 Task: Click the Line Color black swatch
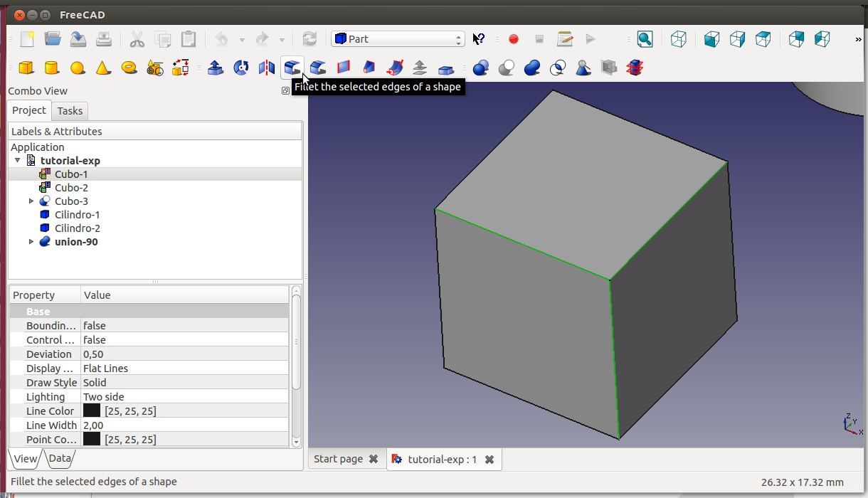coord(92,411)
